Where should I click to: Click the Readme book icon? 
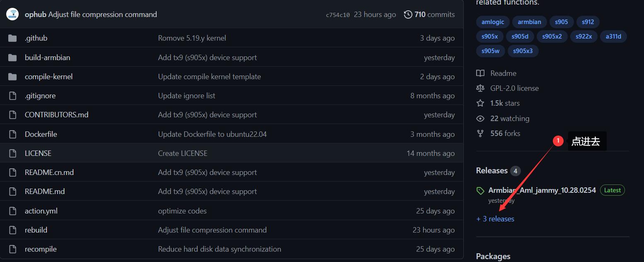coord(480,73)
